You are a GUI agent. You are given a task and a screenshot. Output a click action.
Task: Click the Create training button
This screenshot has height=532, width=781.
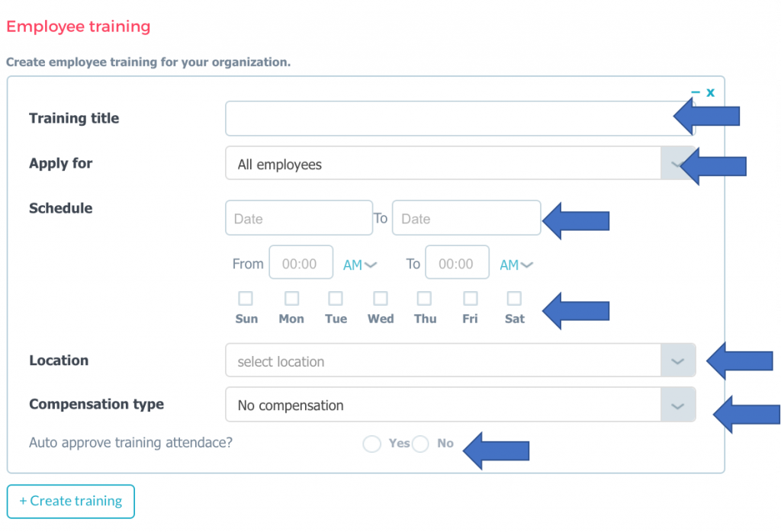click(x=70, y=501)
